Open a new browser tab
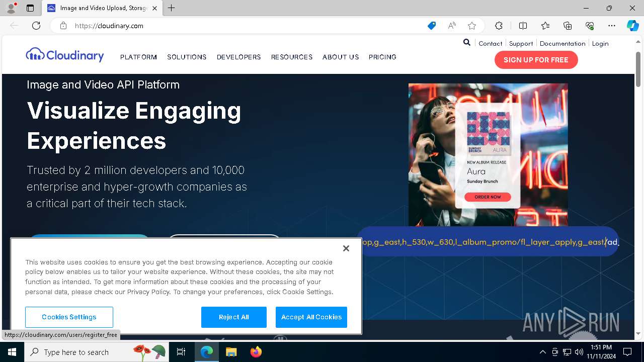 point(172,8)
